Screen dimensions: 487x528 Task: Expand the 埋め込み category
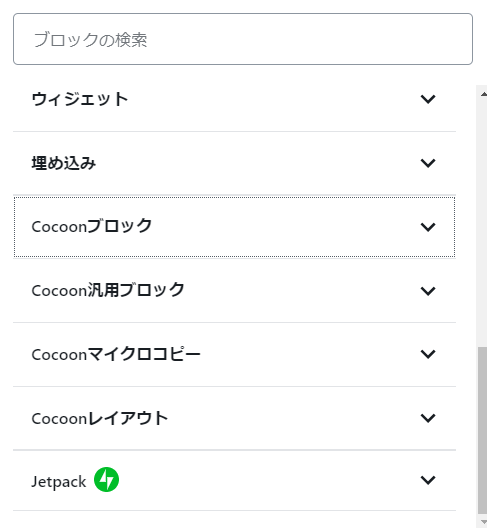tap(64, 163)
